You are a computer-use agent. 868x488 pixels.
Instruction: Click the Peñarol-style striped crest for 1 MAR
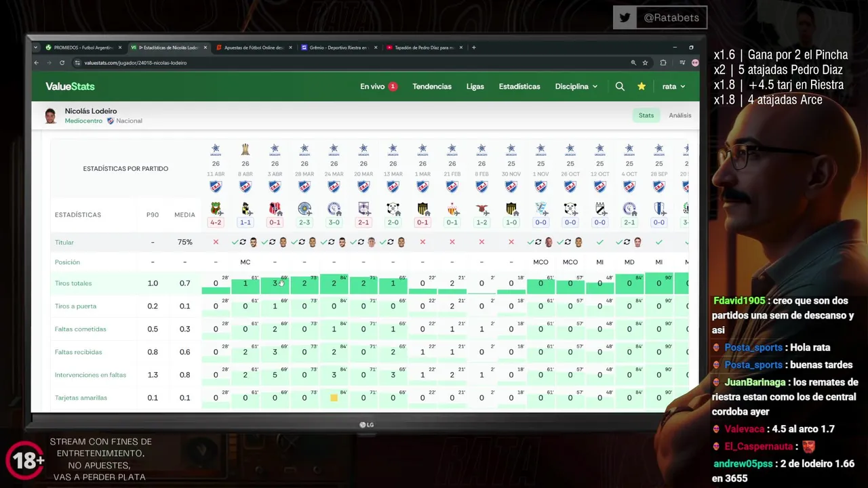pos(422,209)
